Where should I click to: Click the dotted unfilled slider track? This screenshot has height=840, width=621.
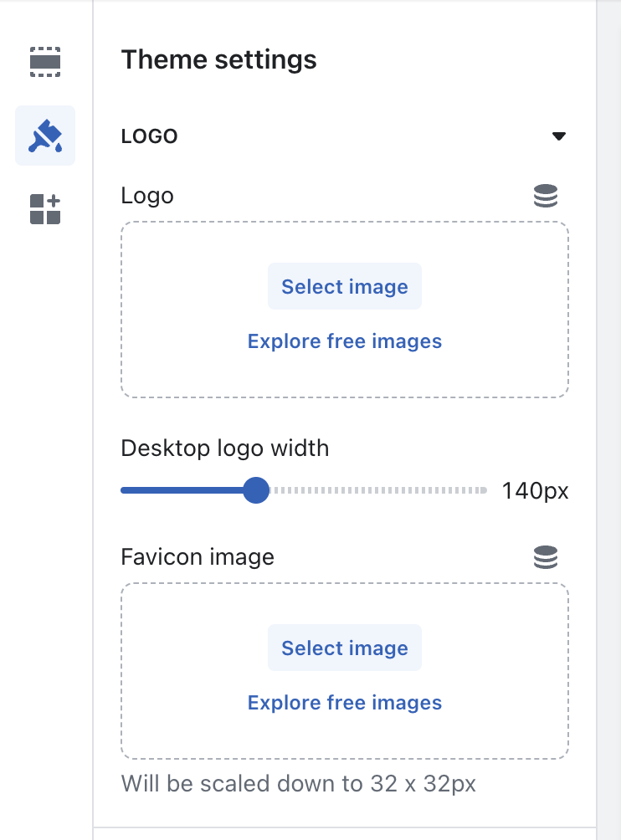[377, 490]
